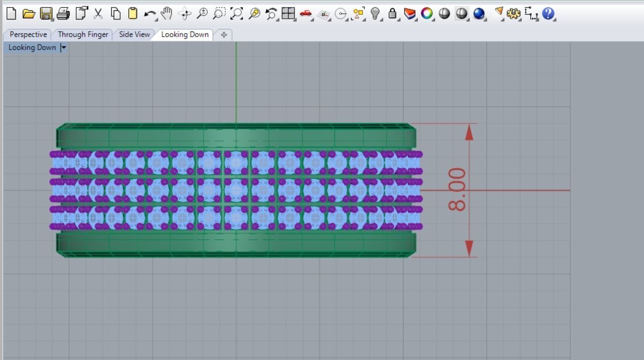
Task: Select the green ring band top rail
Action: pyautogui.click(x=236, y=135)
